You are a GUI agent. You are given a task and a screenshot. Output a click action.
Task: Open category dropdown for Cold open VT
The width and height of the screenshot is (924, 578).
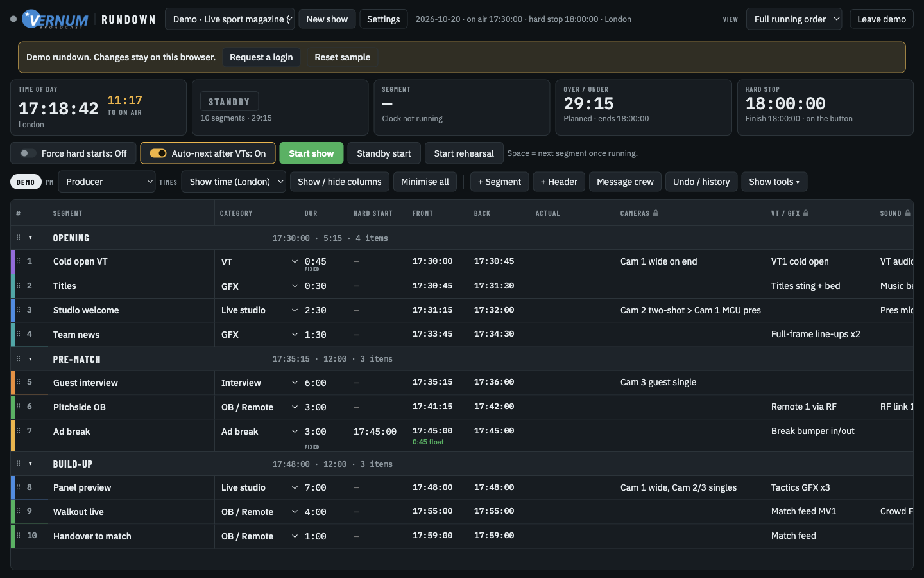coord(259,262)
